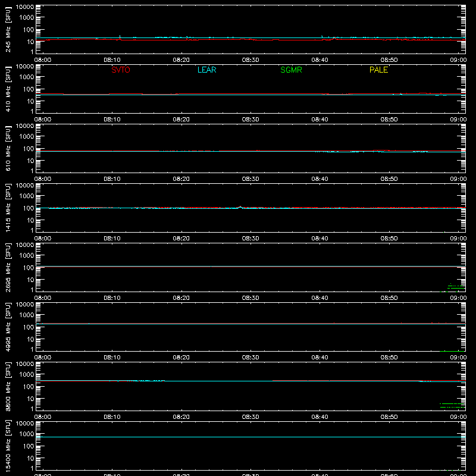Click 09:00 tick label under the 245 MHz plot
This screenshot has width=476, height=476.
(458, 60)
